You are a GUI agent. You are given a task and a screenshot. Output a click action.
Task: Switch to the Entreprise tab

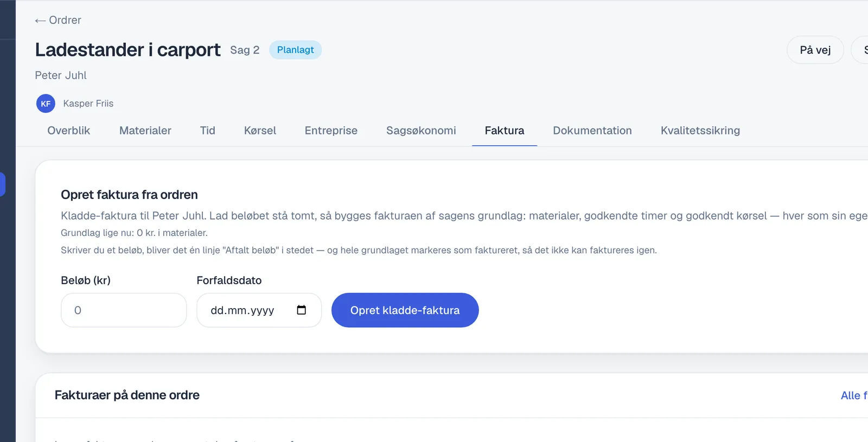pos(331,131)
